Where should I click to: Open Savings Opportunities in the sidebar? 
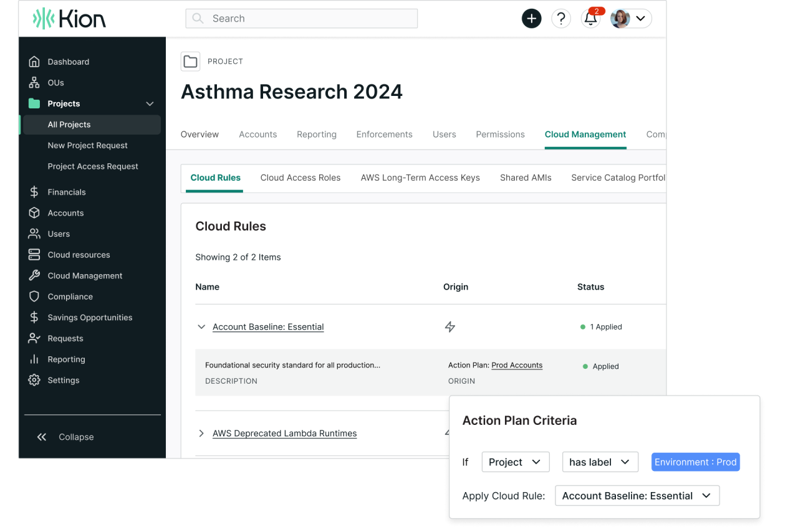tap(90, 317)
